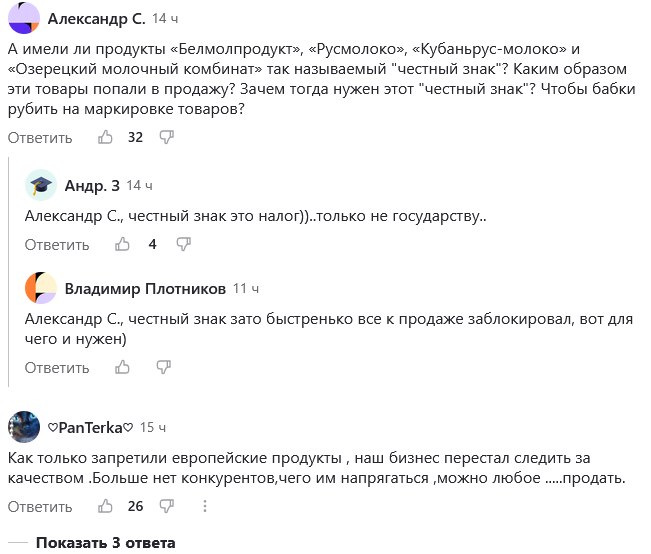Image resolution: width=651 pixels, height=554 pixels.
Task: Dislike Александр С.'s comment
Action: coord(167,137)
